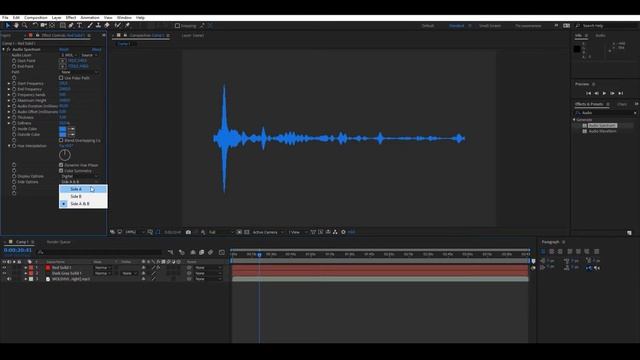
Task: Click the Inside Color swatch
Action: (62, 129)
